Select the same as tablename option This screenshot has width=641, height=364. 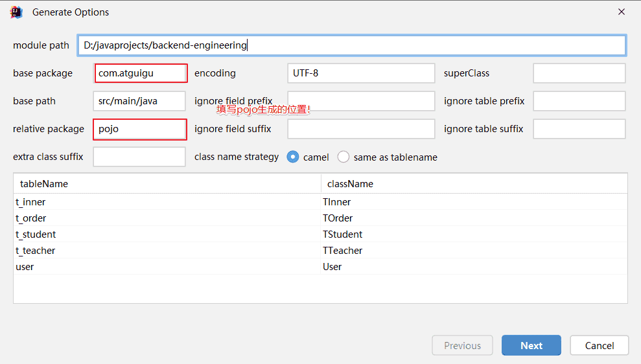344,157
